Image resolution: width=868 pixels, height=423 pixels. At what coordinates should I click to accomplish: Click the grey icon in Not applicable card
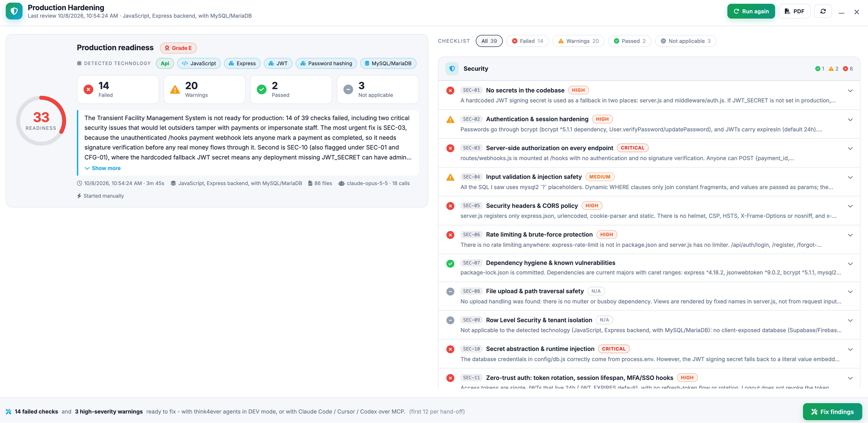[348, 89]
